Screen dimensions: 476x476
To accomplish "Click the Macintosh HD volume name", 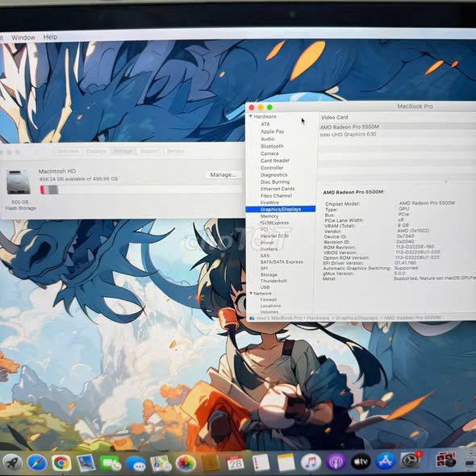I will coord(57,171).
